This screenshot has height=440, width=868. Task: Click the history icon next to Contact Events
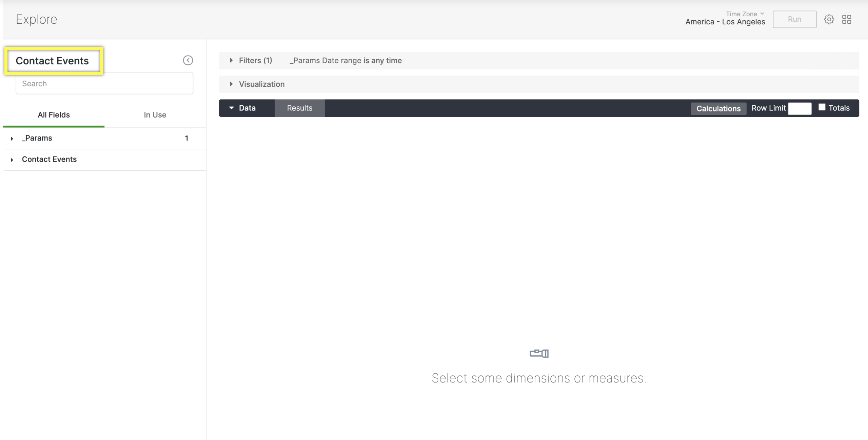point(188,61)
